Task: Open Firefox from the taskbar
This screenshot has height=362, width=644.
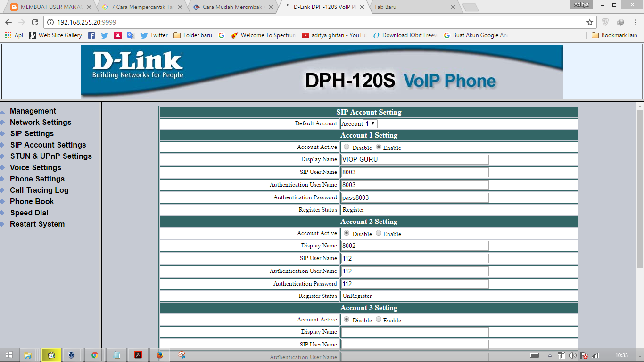Action: pos(159,354)
